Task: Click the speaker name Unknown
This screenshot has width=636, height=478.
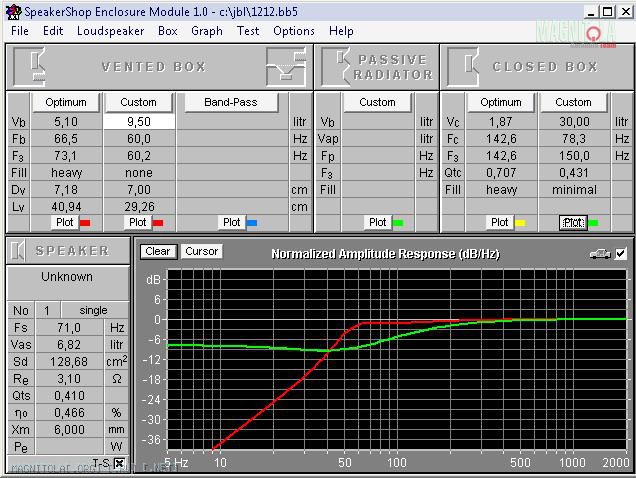Action: pyautogui.click(x=67, y=277)
